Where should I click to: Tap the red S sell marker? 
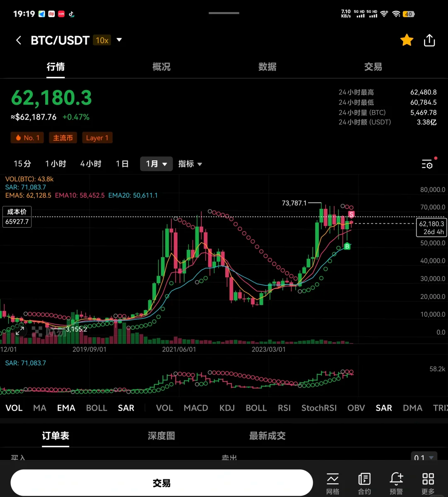(351, 215)
